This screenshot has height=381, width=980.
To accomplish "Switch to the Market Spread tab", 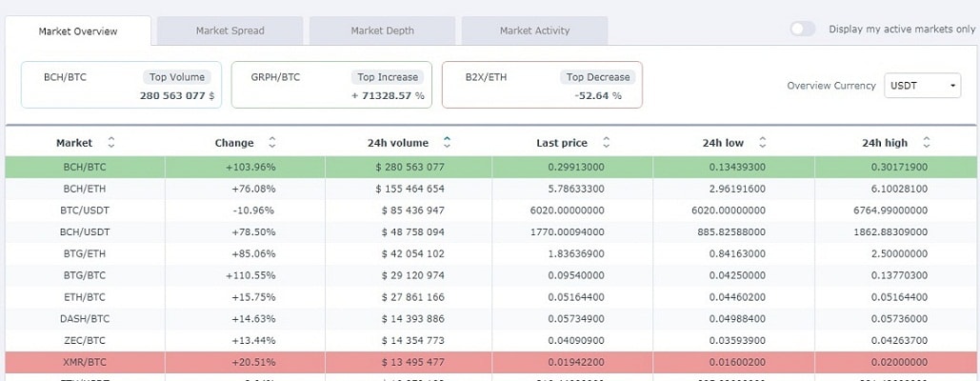I will pos(230,30).
